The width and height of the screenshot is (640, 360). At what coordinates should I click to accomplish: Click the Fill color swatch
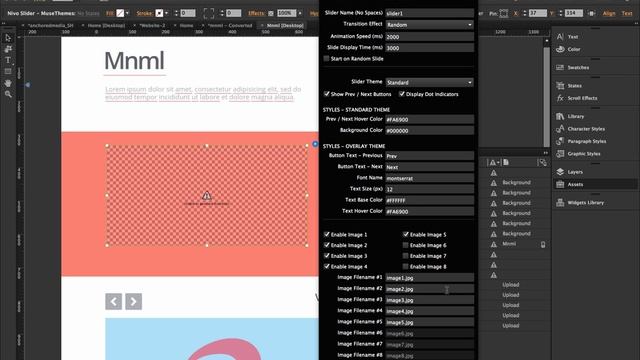pos(120,13)
